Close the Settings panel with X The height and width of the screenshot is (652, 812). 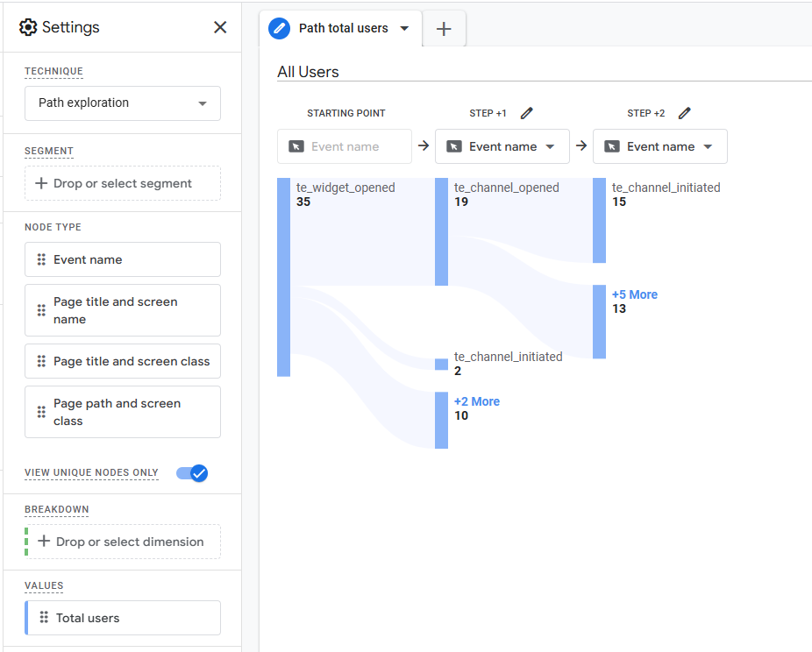pos(220,27)
